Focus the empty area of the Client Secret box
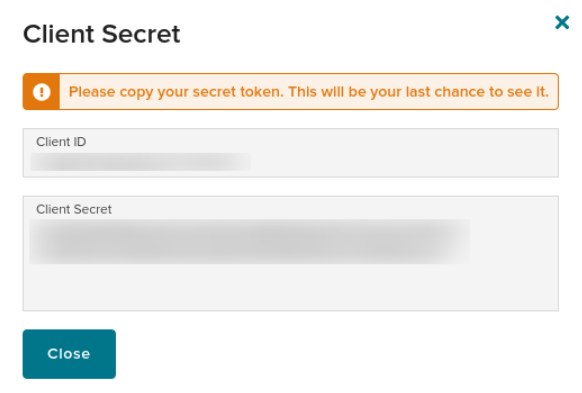582x393 pixels. click(x=291, y=287)
